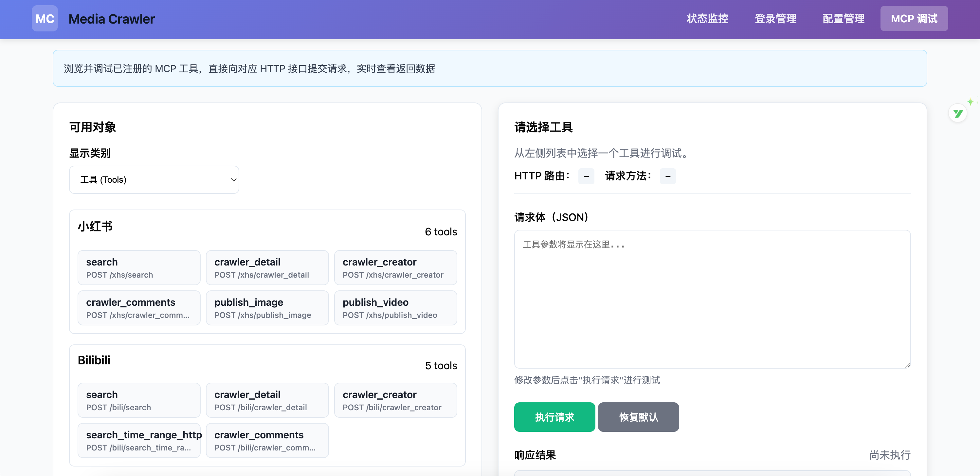Click the green floating assistant icon
This screenshot has height=476, width=980.
pos(957,113)
